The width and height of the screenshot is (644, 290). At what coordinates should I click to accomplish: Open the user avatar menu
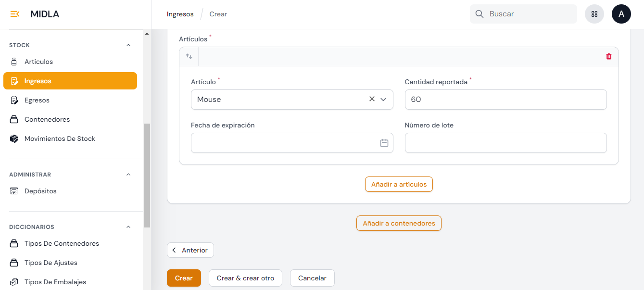621,14
